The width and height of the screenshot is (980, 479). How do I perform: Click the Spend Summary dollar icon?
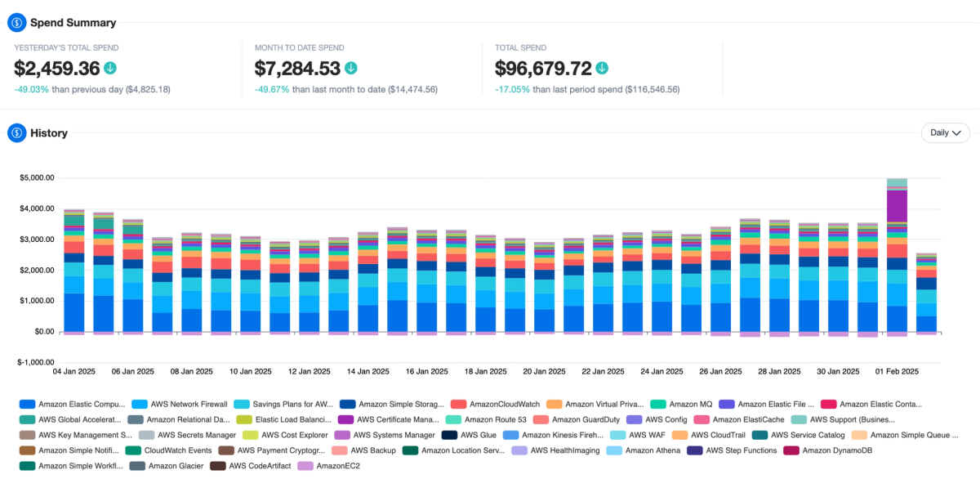pyautogui.click(x=17, y=23)
